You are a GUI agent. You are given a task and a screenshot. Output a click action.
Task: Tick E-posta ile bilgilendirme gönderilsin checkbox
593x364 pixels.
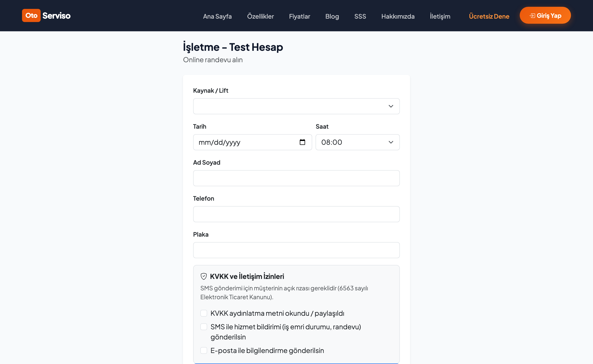pyautogui.click(x=204, y=350)
